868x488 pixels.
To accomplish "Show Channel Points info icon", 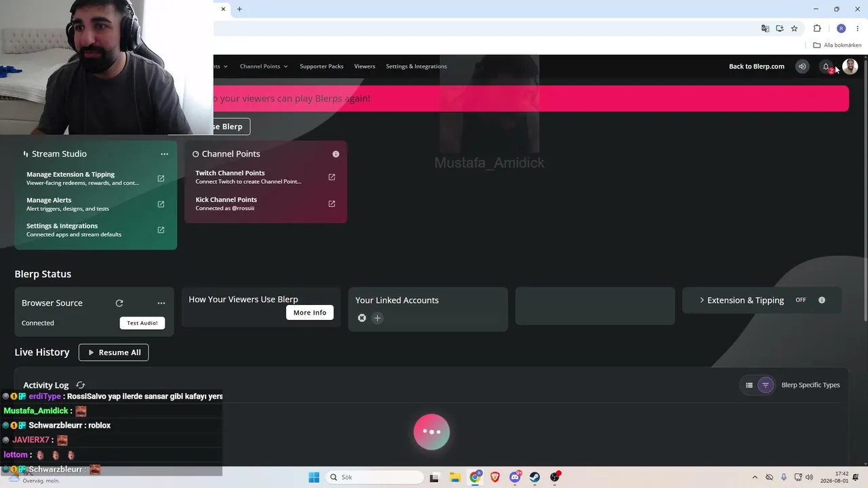I will click(x=336, y=154).
